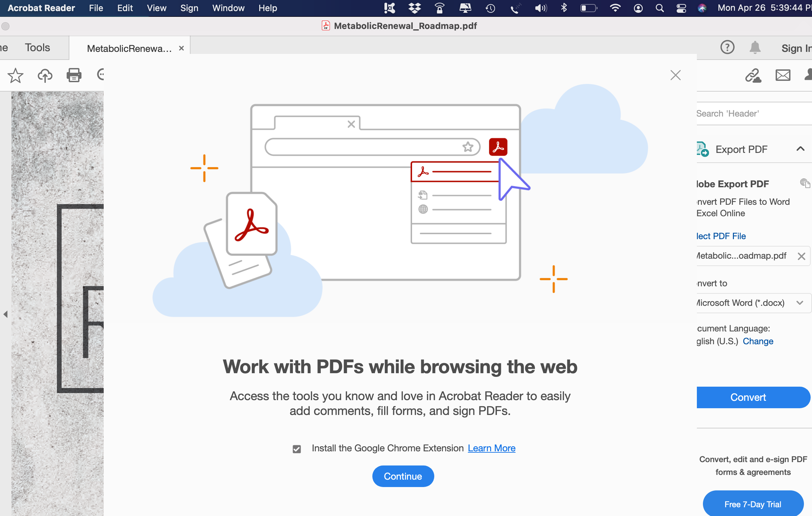Click the Continue button
The image size is (812, 516).
pyautogui.click(x=403, y=476)
